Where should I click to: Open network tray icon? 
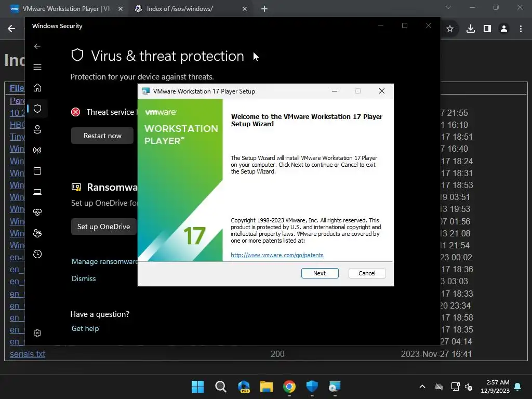pyautogui.click(x=455, y=387)
